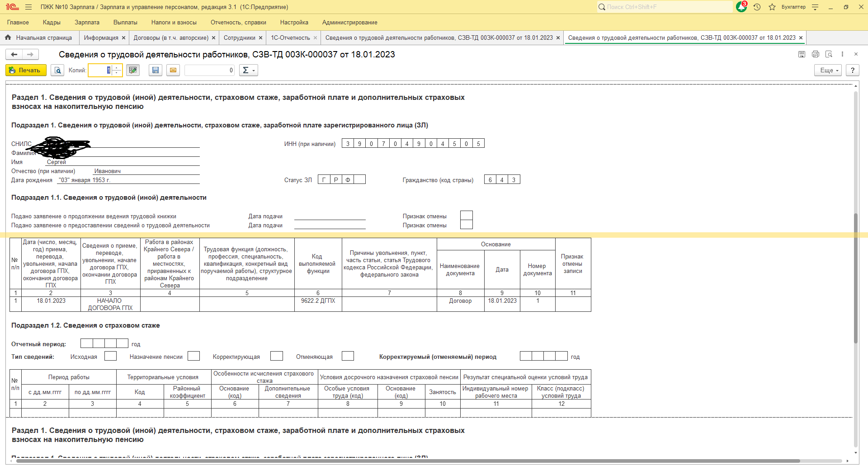Open the Зарплата menu section

[x=87, y=23]
